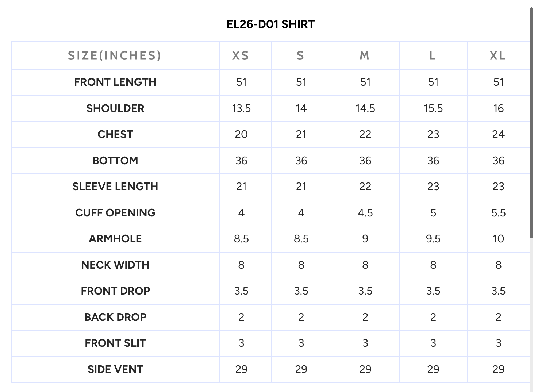Click the NECK WIDTH row label
The width and height of the screenshot is (538, 392).
click(115, 265)
